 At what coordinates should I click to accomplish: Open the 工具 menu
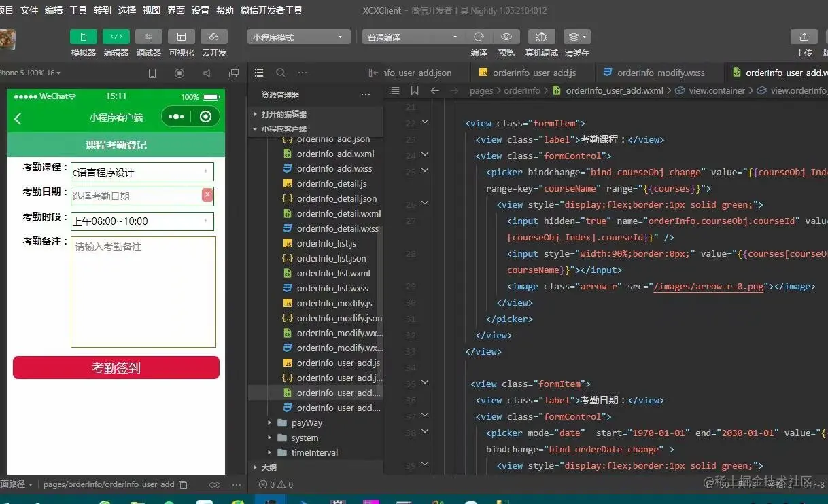(x=78, y=10)
